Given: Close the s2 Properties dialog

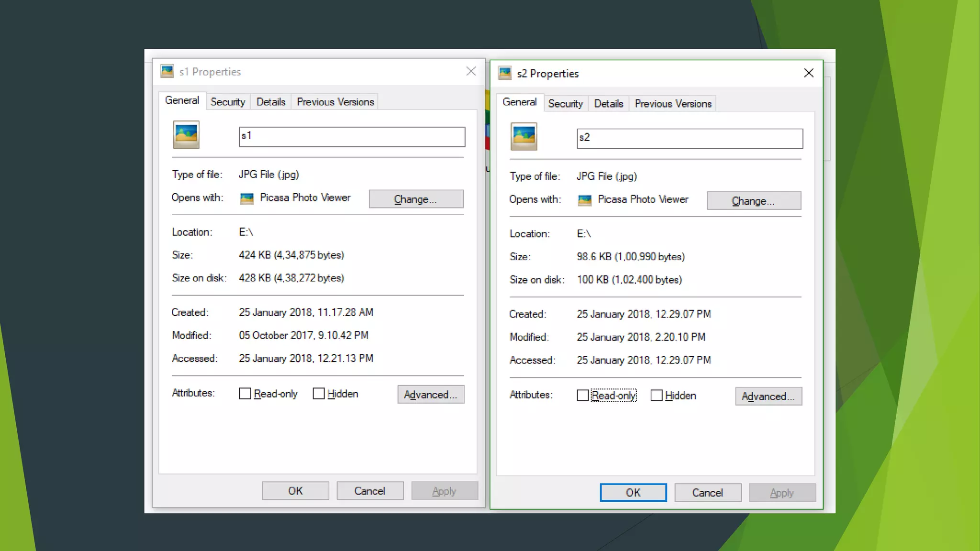Looking at the screenshot, I should [x=808, y=73].
